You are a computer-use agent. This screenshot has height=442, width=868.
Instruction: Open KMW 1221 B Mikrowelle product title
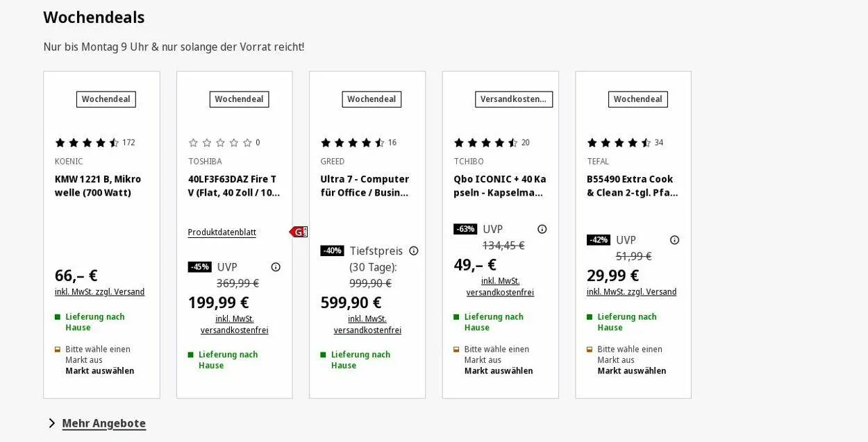98,186
